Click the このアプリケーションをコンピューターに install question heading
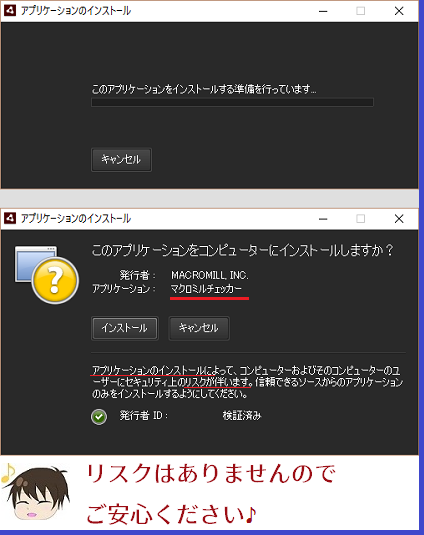This screenshot has height=535, width=424. pos(243,250)
